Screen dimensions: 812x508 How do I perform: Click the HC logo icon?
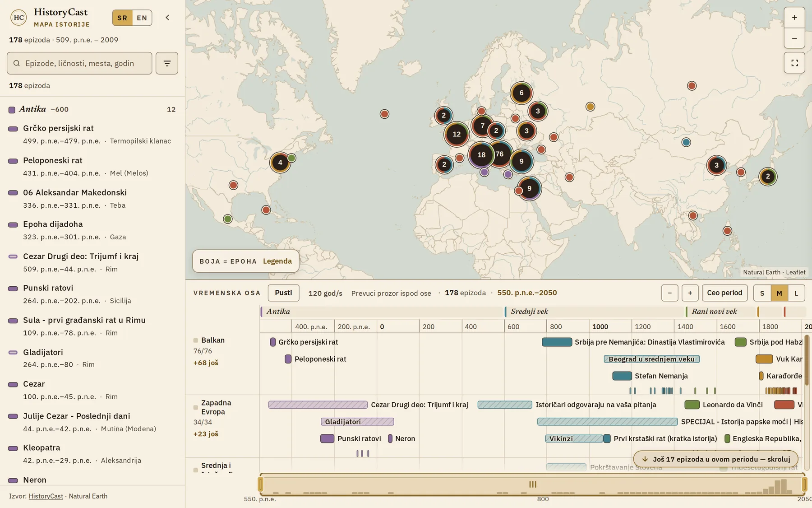tap(18, 18)
